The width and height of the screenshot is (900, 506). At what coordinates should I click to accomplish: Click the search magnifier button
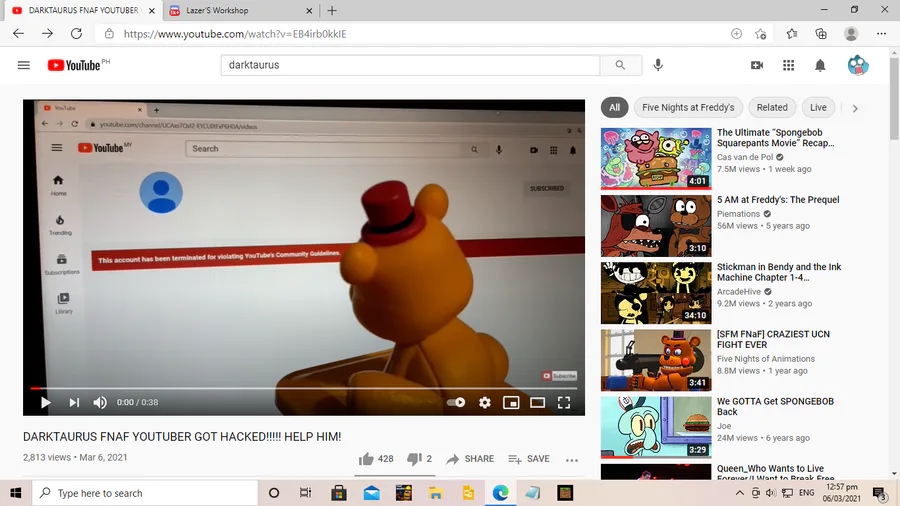pyautogui.click(x=620, y=65)
